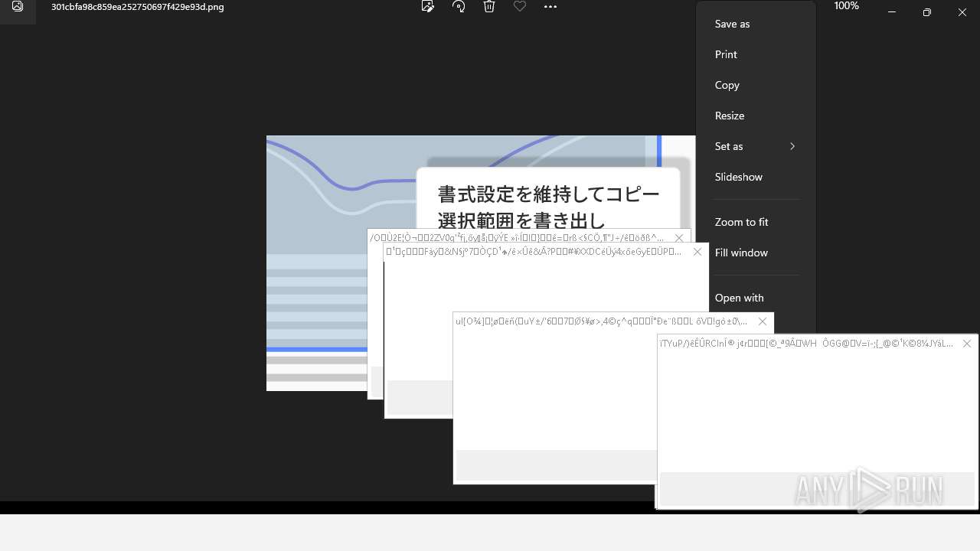Close the popup titled starting with /O
The width and height of the screenshot is (980, 551).
(679, 238)
